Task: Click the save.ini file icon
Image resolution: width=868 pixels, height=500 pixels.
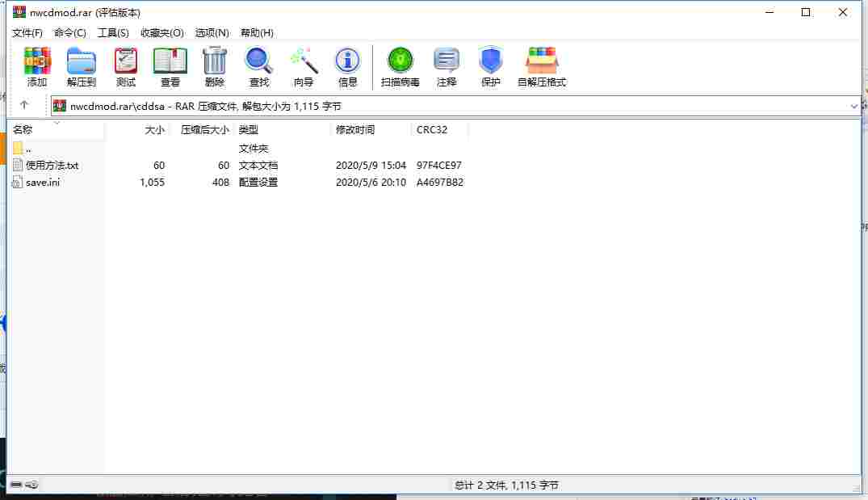Action: pos(18,183)
